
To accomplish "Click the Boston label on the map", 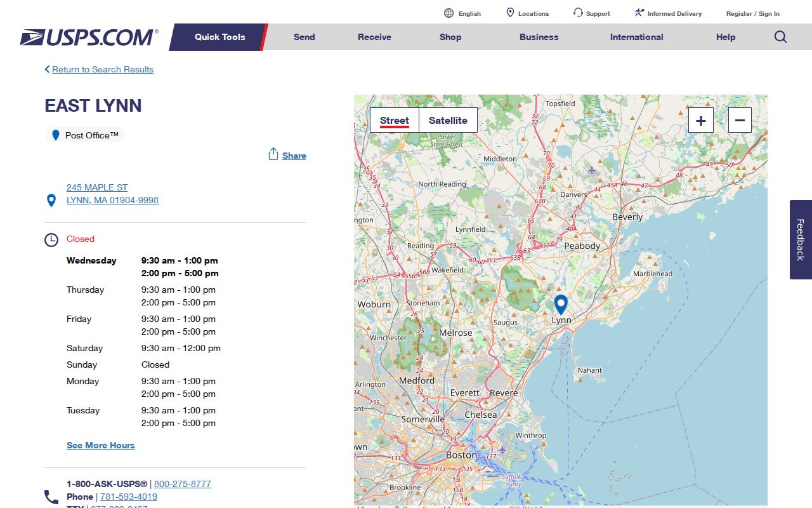I will coord(461,455).
